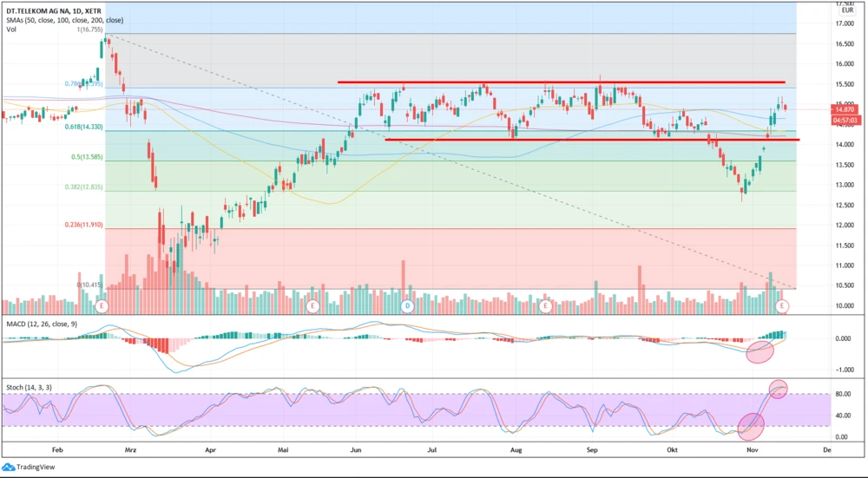
Task: Open the earnings marker E in February
Action: 102,306
